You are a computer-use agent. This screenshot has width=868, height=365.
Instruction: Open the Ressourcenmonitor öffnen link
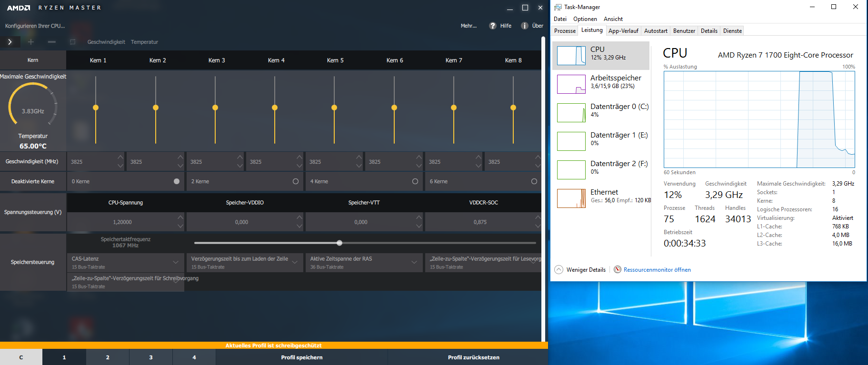point(657,270)
